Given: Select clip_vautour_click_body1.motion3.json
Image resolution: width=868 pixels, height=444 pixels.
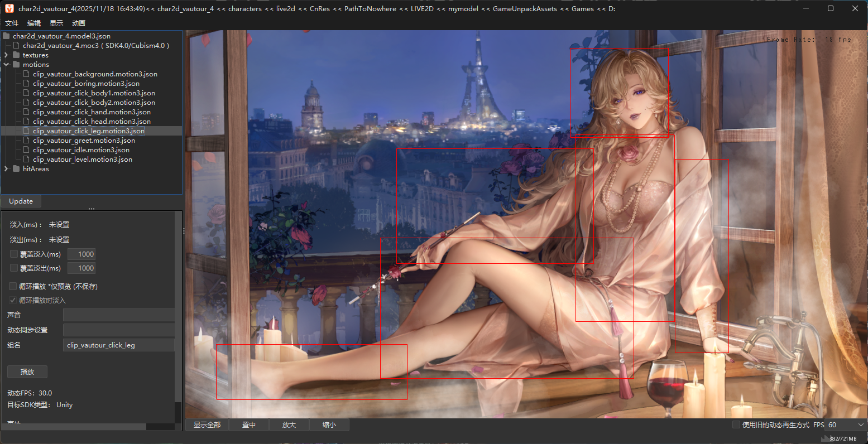Looking at the screenshot, I should pyautogui.click(x=94, y=93).
